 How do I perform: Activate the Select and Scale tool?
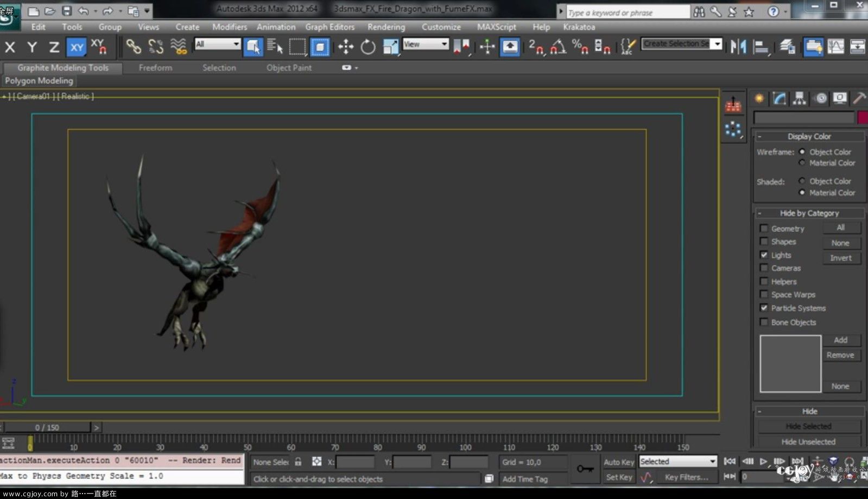391,47
